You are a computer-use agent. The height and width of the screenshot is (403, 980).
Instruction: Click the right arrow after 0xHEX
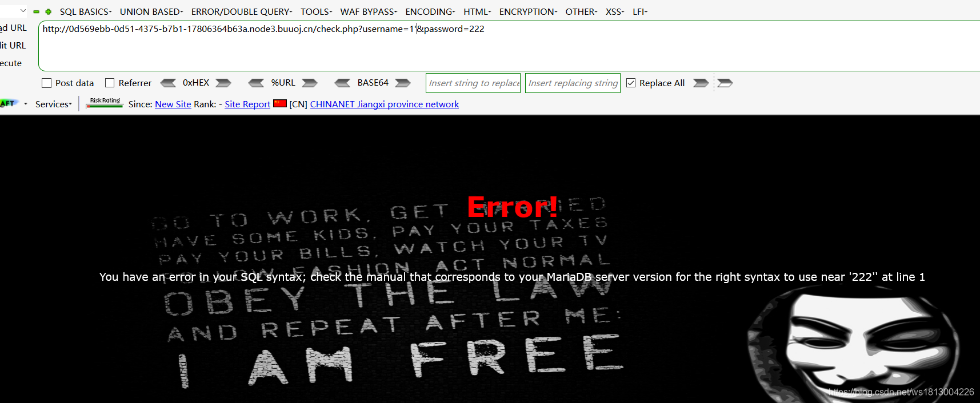pos(223,83)
